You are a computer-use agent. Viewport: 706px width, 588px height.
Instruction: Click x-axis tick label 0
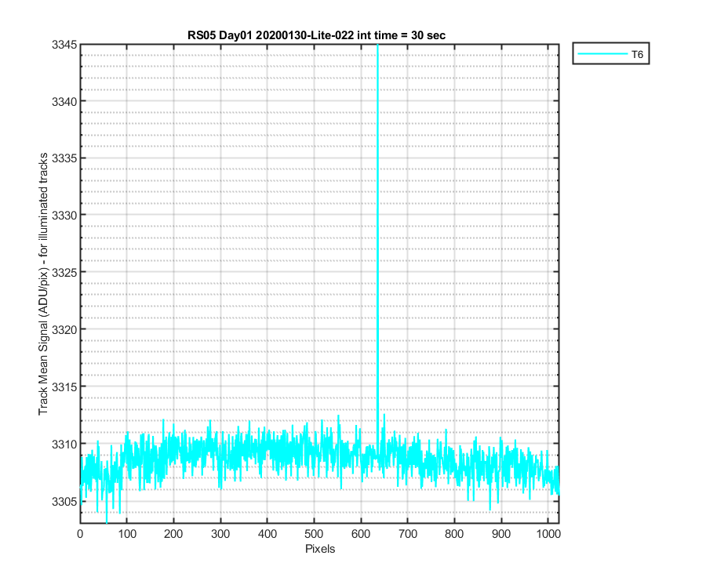[x=80, y=534]
